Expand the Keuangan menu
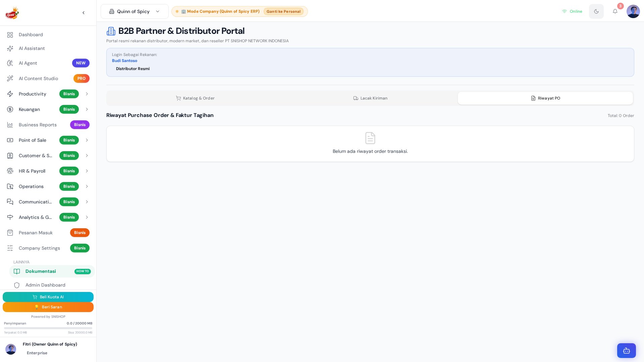The image size is (644, 362). [48, 109]
